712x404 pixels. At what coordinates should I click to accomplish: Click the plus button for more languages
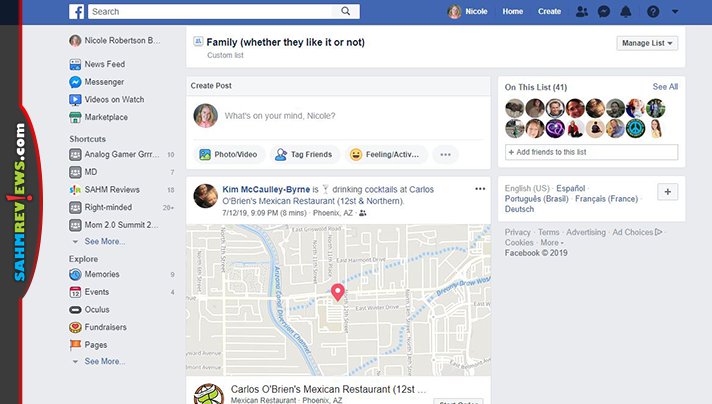tap(668, 192)
